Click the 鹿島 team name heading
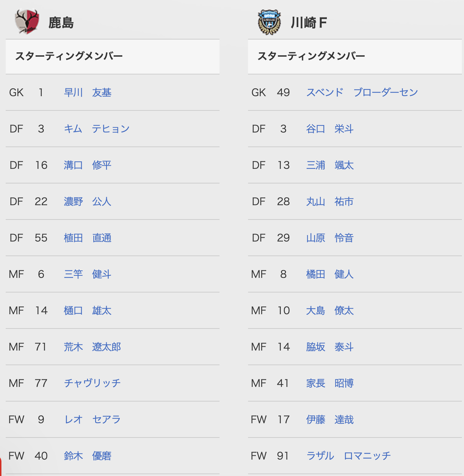Viewport: 464px width, 476px height. [x=61, y=23]
